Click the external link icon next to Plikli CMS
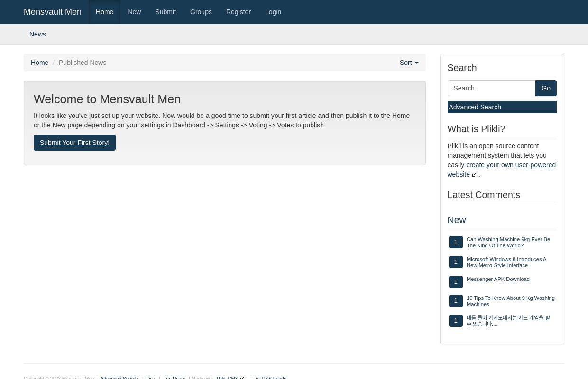 [242, 378]
